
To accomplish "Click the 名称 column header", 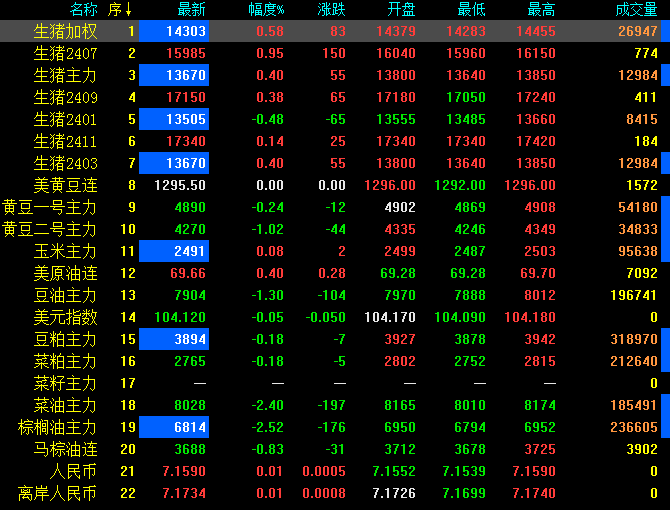I will [84, 10].
